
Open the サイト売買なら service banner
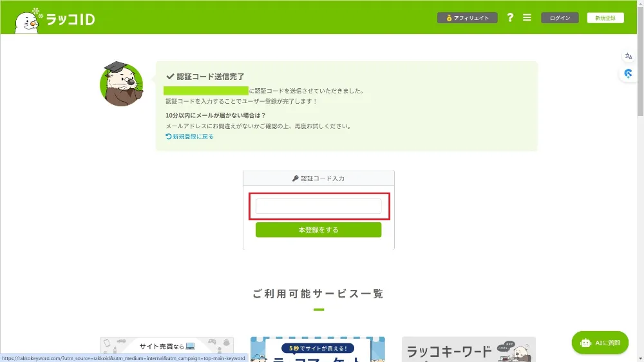[x=167, y=349]
